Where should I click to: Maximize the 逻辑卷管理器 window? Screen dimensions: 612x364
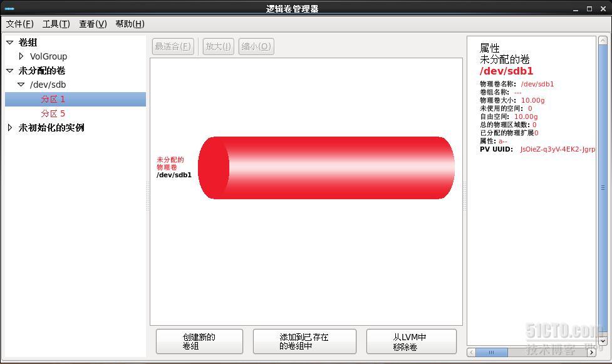pyautogui.click(x=589, y=9)
